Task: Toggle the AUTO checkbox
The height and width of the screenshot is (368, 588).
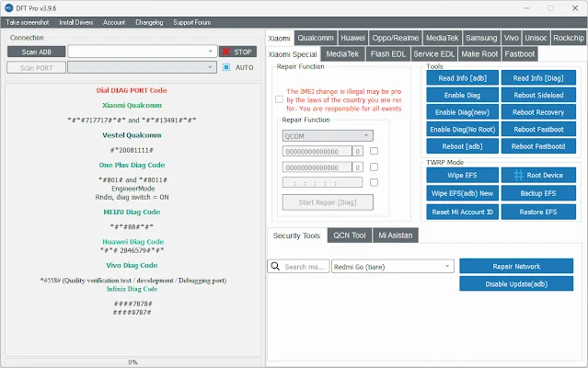Action: click(226, 67)
